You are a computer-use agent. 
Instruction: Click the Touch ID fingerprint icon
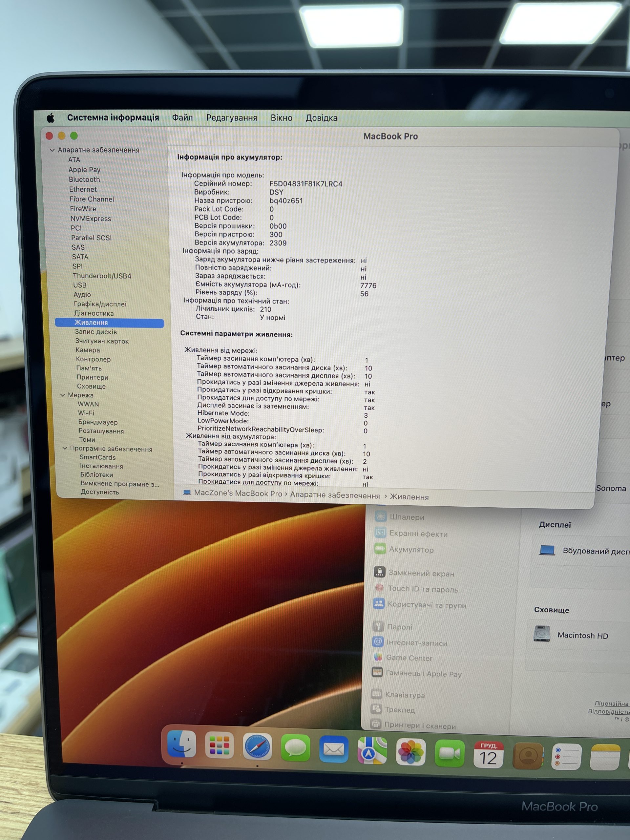coord(379,588)
